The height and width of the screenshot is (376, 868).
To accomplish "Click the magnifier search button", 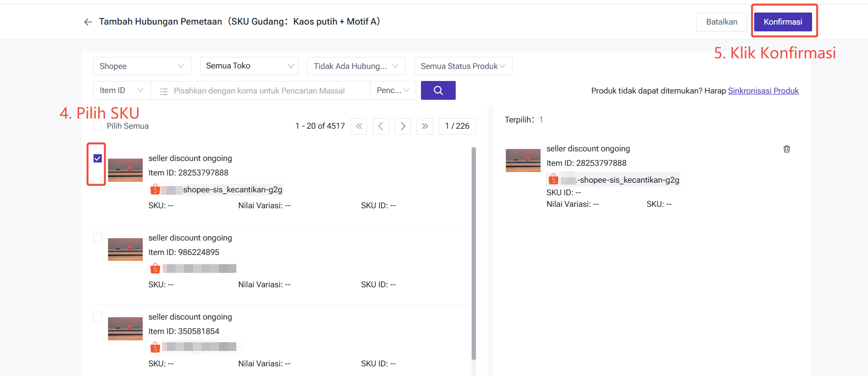I will (438, 90).
